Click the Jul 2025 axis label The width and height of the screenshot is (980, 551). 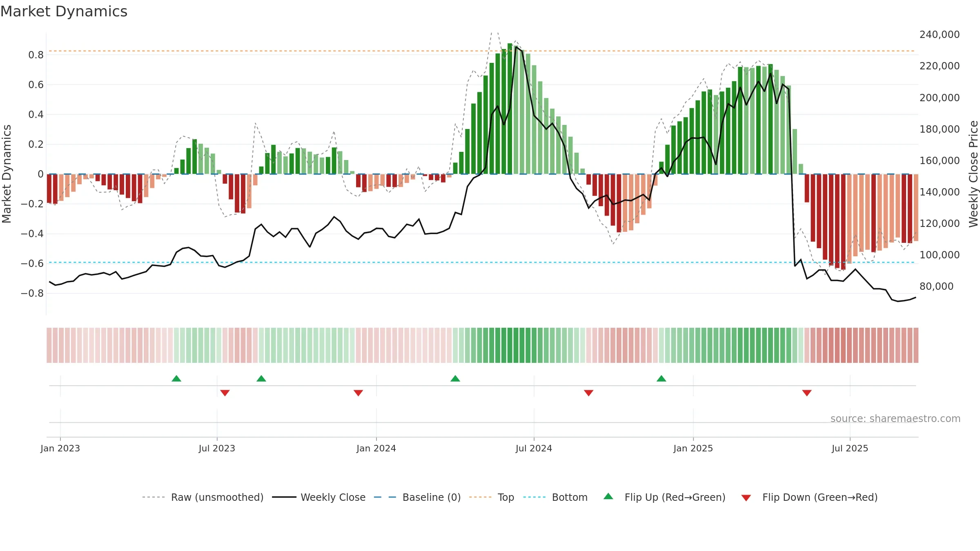click(x=850, y=448)
